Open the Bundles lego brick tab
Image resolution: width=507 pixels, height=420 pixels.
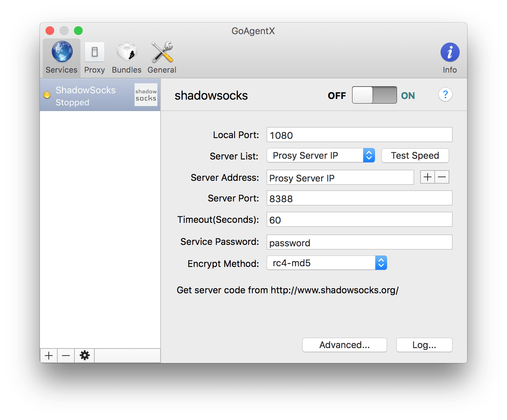(x=127, y=58)
